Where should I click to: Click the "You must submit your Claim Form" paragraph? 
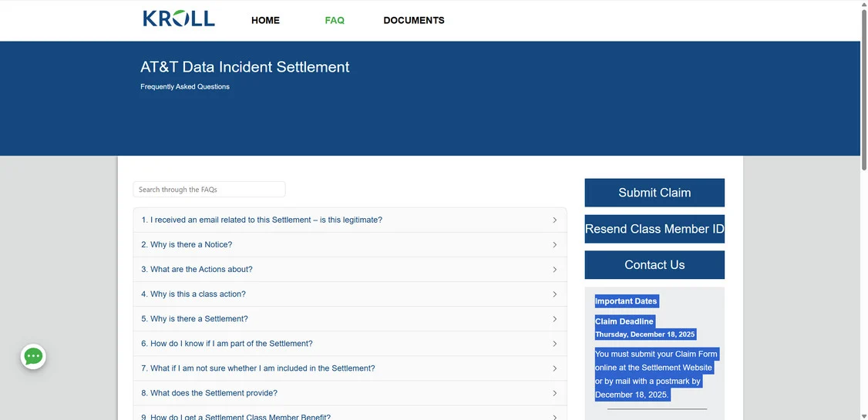tap(656, 375)
